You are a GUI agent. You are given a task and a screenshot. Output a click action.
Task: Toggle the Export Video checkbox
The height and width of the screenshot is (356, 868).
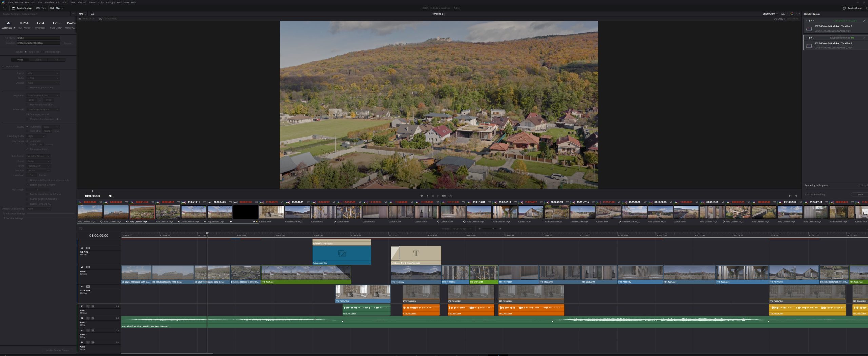click(3, 67)
